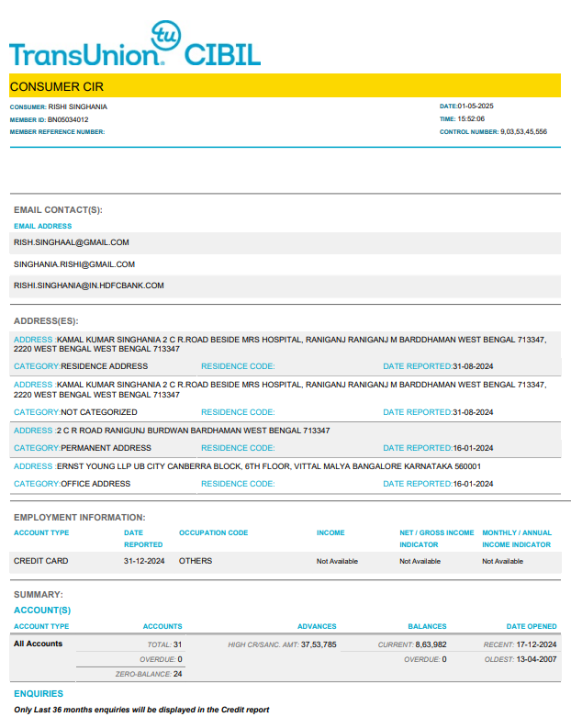Select recent date opened 17-12-2024
Screen dimensions: 571x728
(x=536, y=644)
